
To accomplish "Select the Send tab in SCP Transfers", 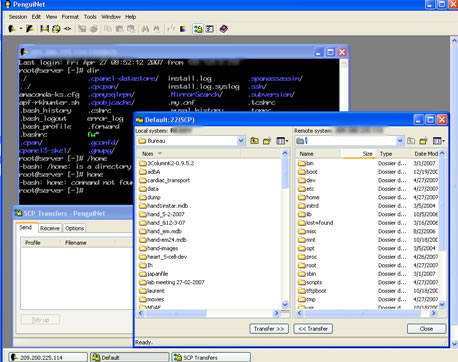I will [26, 227].
